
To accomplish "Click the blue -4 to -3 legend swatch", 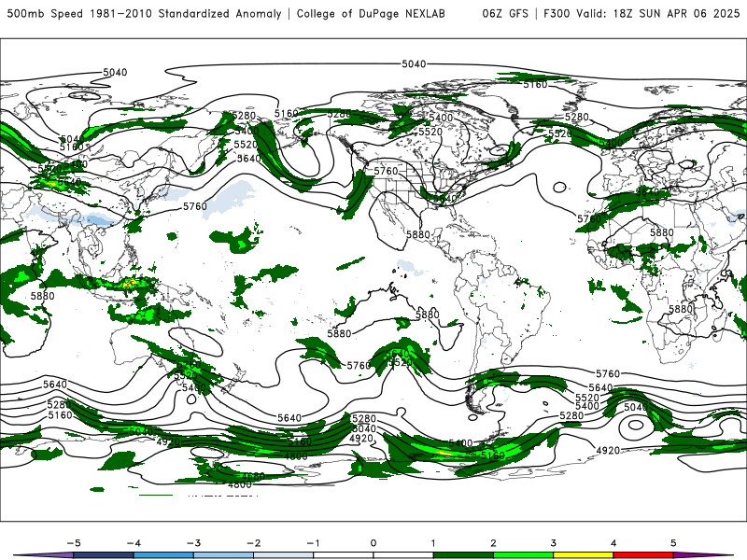I will point(163,555).
